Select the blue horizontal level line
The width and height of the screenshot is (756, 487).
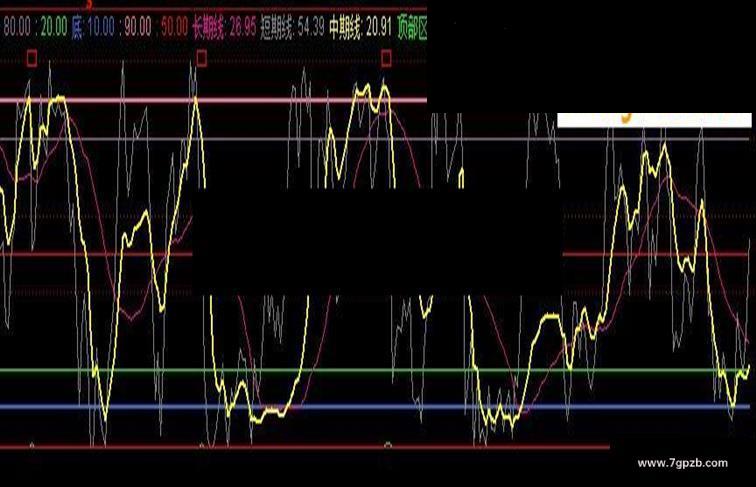375,407
